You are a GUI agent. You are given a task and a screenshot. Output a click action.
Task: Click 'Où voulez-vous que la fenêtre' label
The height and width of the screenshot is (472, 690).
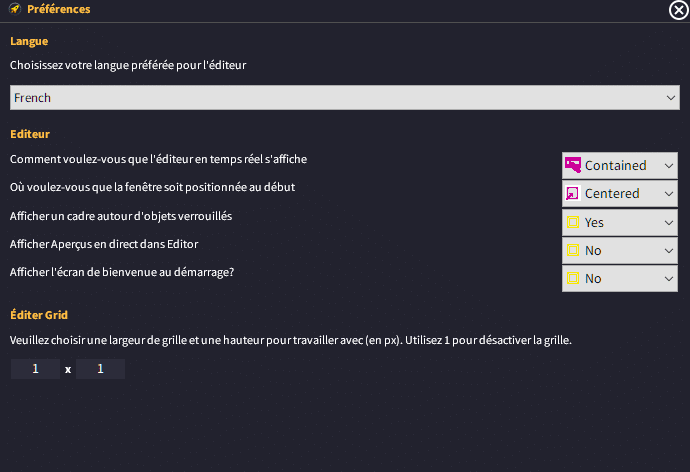(x=152, y=187)
